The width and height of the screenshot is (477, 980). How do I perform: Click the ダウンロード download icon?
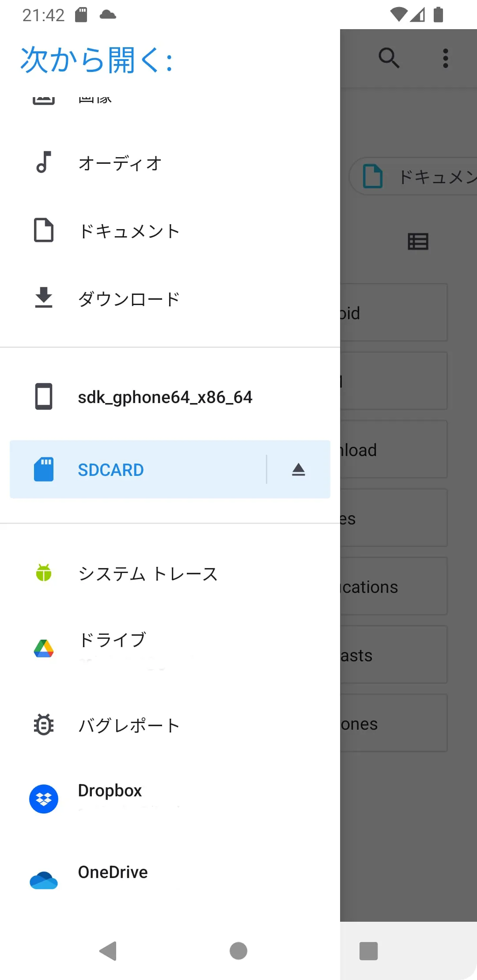[43, 298]
